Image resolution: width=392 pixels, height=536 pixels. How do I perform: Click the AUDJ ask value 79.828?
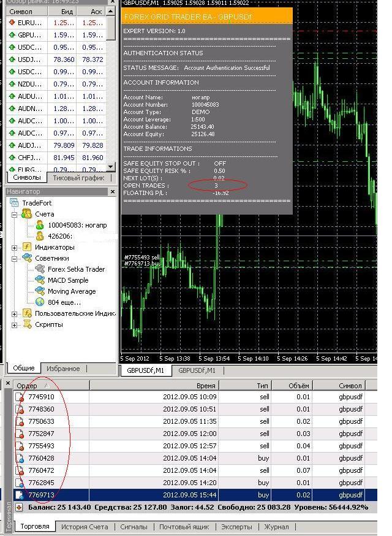pyautogui.click(x=92, y=145)
